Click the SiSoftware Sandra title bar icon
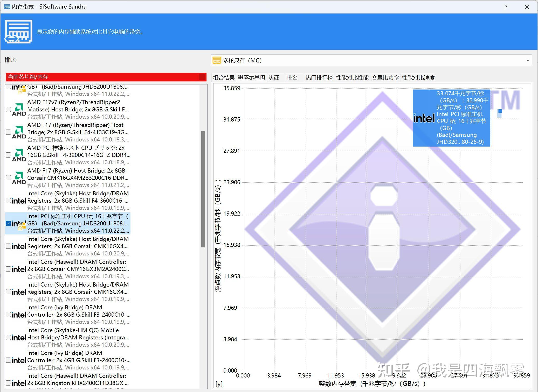The height and width of the screenshot is (392, 538). pyautogui.click(x=7, y=7)
